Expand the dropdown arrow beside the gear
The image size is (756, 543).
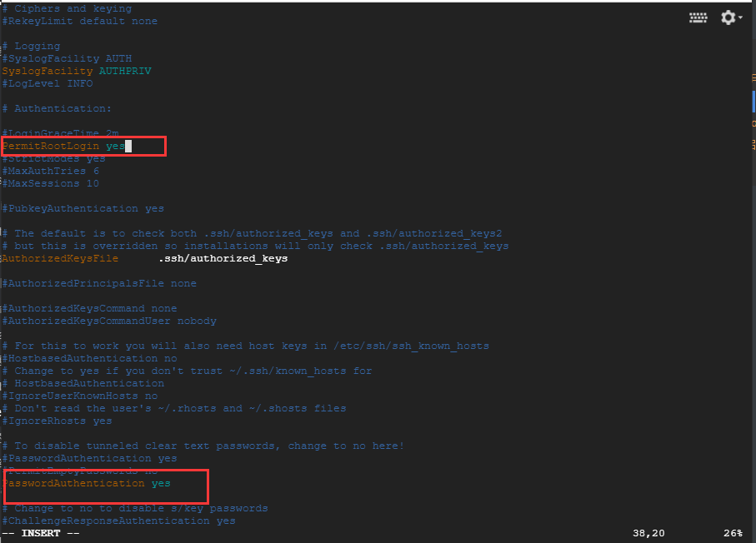coord(740,17)
